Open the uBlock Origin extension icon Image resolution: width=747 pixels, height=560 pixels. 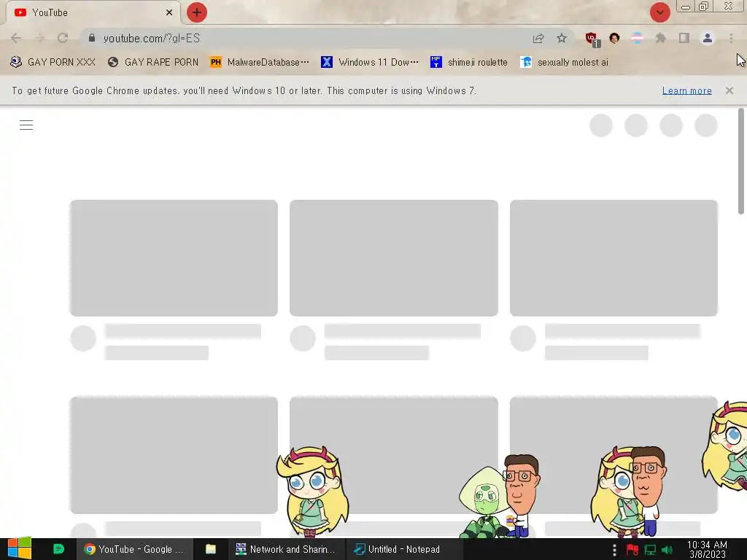592,39
